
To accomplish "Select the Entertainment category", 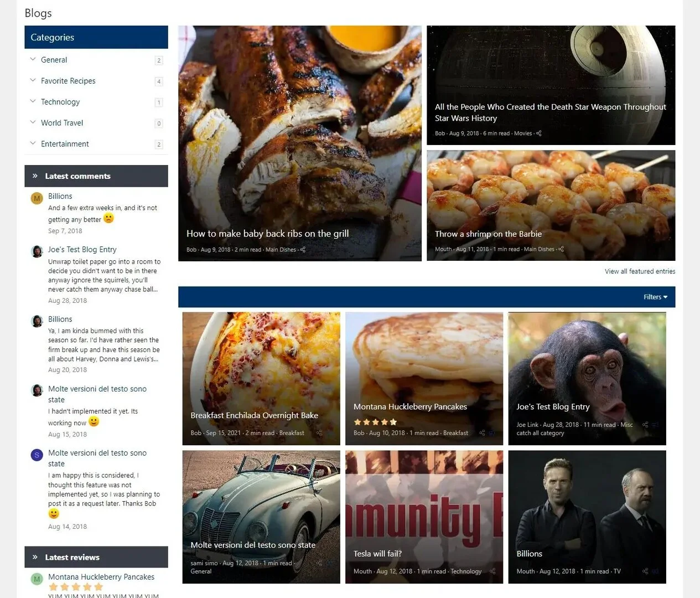I will (65, 144).
